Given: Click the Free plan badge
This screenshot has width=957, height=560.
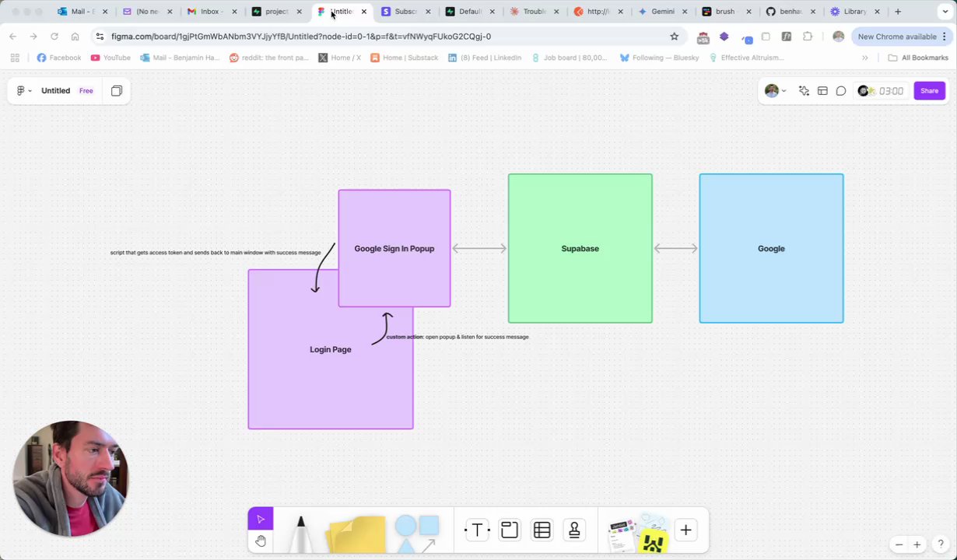Looking at the screenshot, I should click(86, 91).
